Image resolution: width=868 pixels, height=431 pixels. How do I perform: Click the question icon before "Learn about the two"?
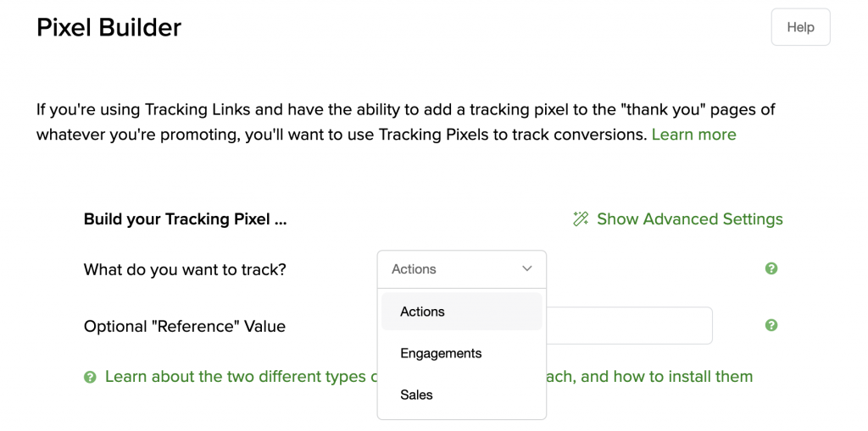(90, 377)
